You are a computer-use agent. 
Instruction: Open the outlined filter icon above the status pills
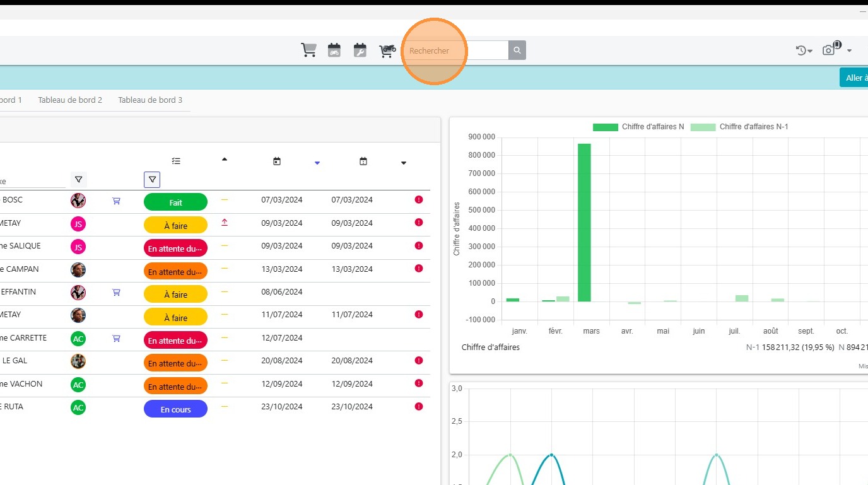pyautogui.click(x=152, y=180)
